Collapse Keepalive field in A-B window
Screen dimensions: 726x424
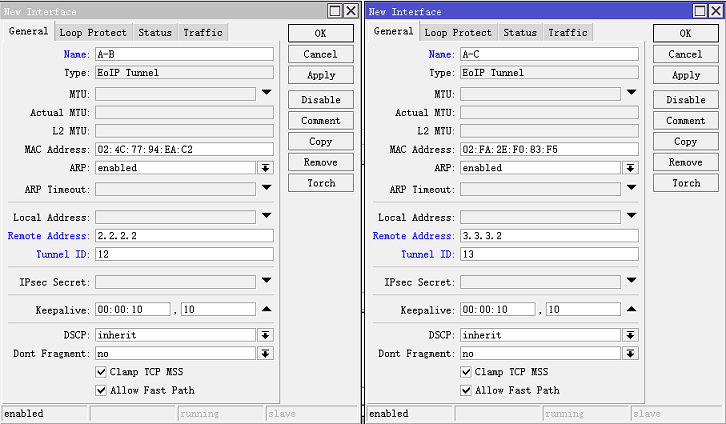pyautogui.click(x=266, y=309)
